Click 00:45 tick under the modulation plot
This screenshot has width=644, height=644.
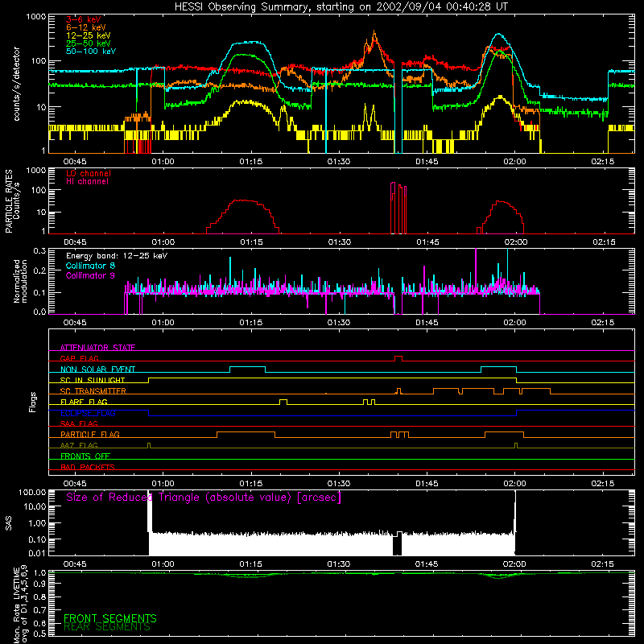75,323
